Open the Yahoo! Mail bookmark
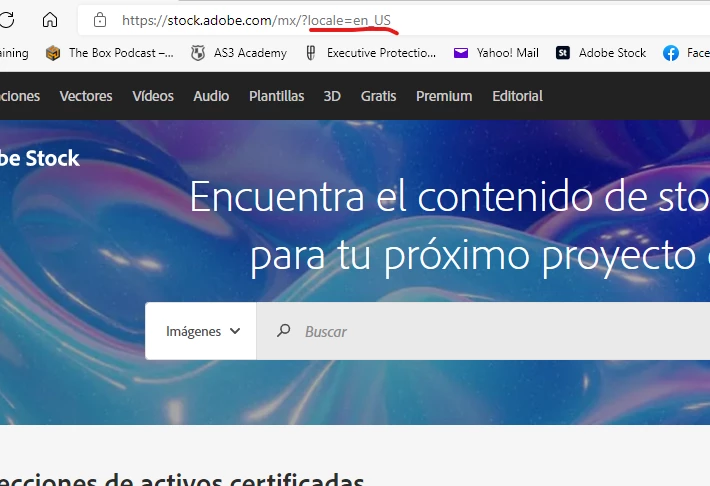 point(496,53)
